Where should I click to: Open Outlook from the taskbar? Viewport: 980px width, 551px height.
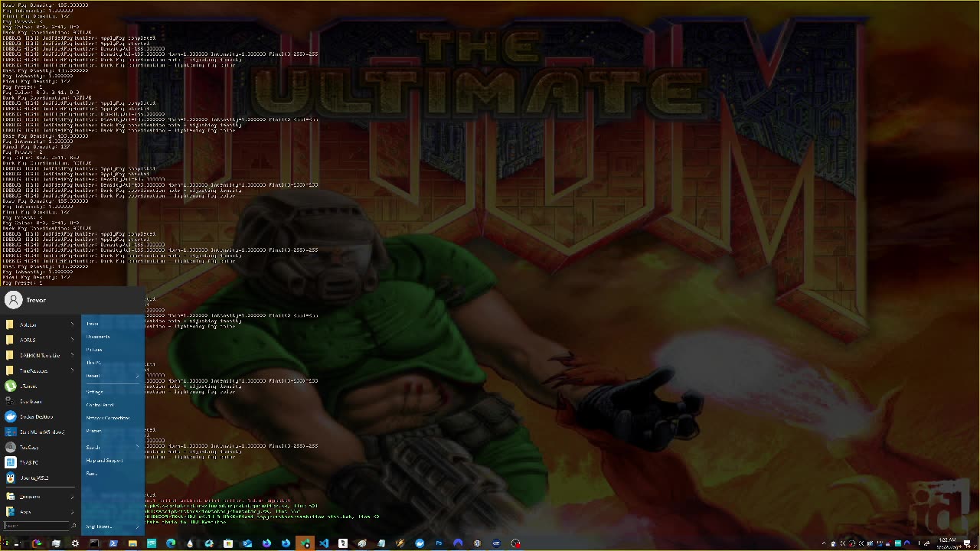247,543
